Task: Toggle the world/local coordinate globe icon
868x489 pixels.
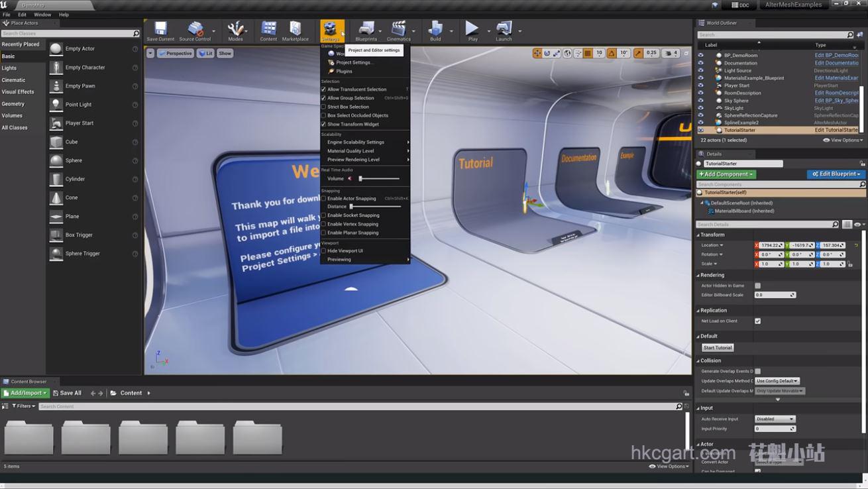Action: (568, 53)
